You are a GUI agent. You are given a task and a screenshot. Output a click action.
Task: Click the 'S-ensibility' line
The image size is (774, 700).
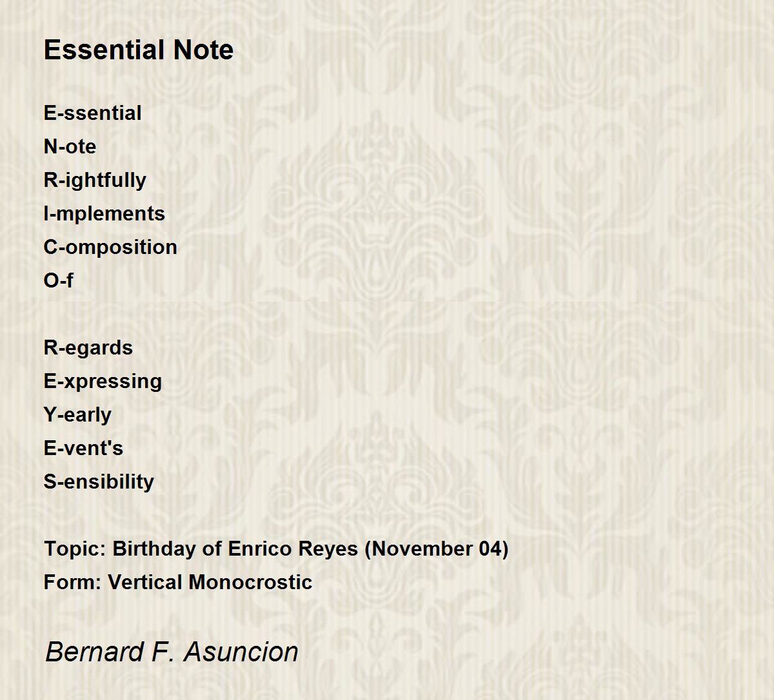(x=99, y=482)
